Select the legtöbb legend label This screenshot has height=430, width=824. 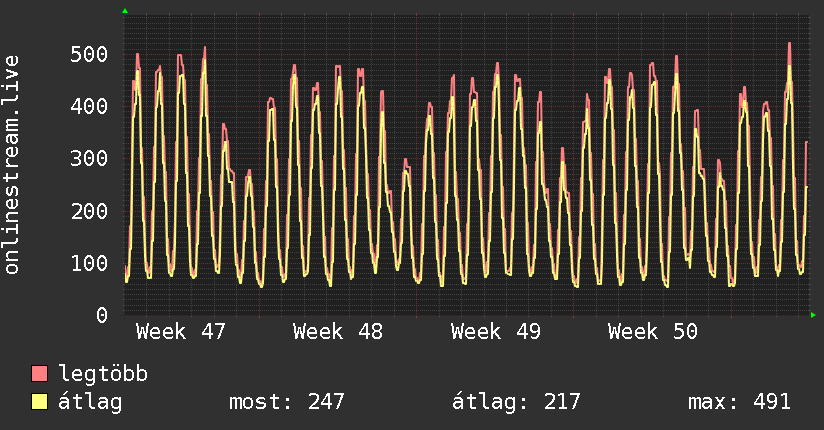click(x=103, y=374)
